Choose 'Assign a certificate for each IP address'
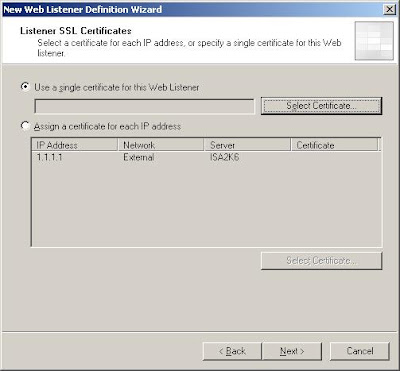Viewport: 400px width, 371px height. pyautogui.click(x=25, y=126)
